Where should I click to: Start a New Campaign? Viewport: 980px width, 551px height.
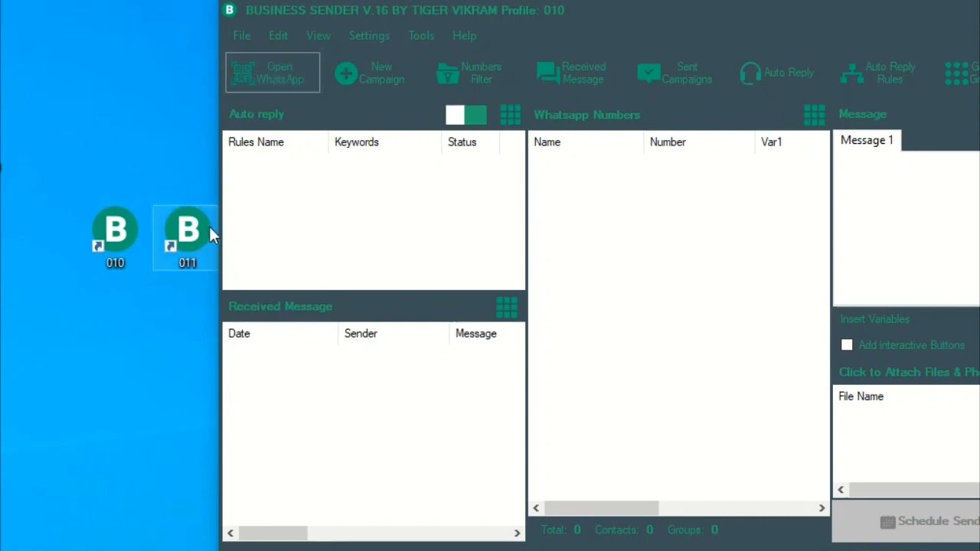tap(370, 73)
